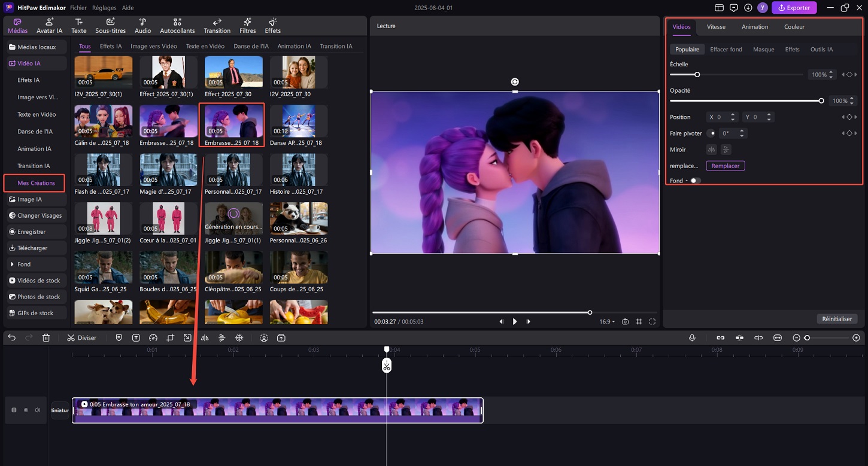Click the horizontal mirror icon in timeline toolbar

point(205,338)
